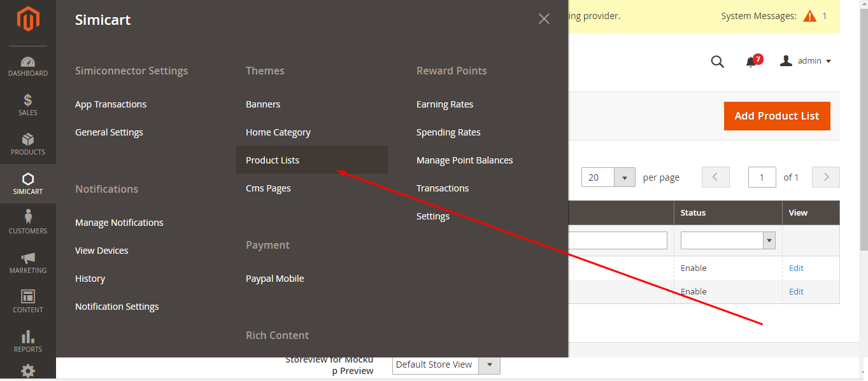Open Earning Rates menu item

pos(445,104)
